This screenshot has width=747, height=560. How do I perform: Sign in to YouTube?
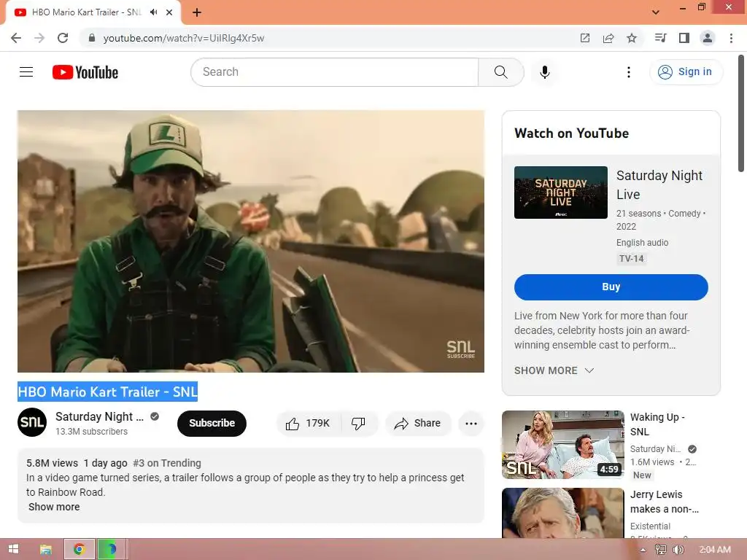coord(686,72)
